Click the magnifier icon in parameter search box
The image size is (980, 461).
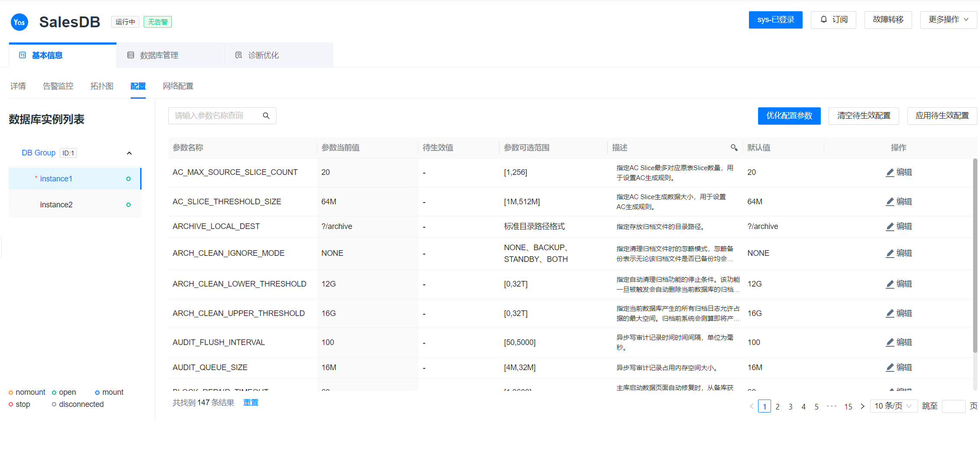(266, 116)
